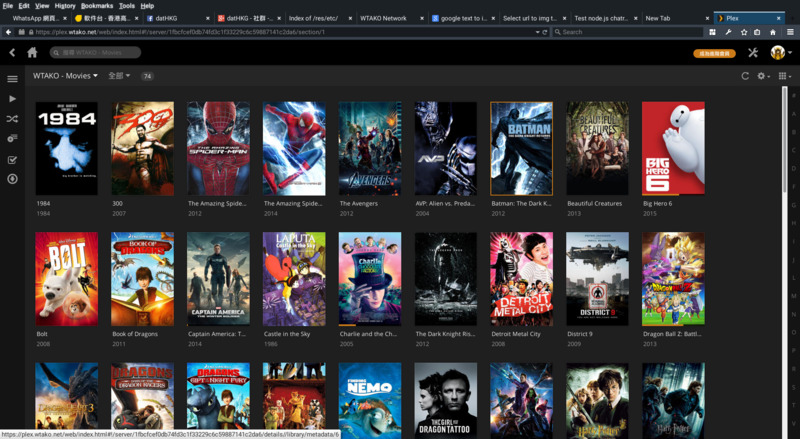Click the library vertical scrollbar
The width and height of the screenshot is (800, 439).
click(x=785, y=139)
